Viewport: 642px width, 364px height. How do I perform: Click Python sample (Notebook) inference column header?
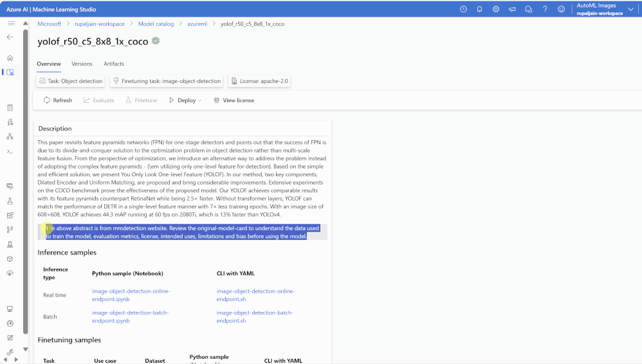[127, 273]
